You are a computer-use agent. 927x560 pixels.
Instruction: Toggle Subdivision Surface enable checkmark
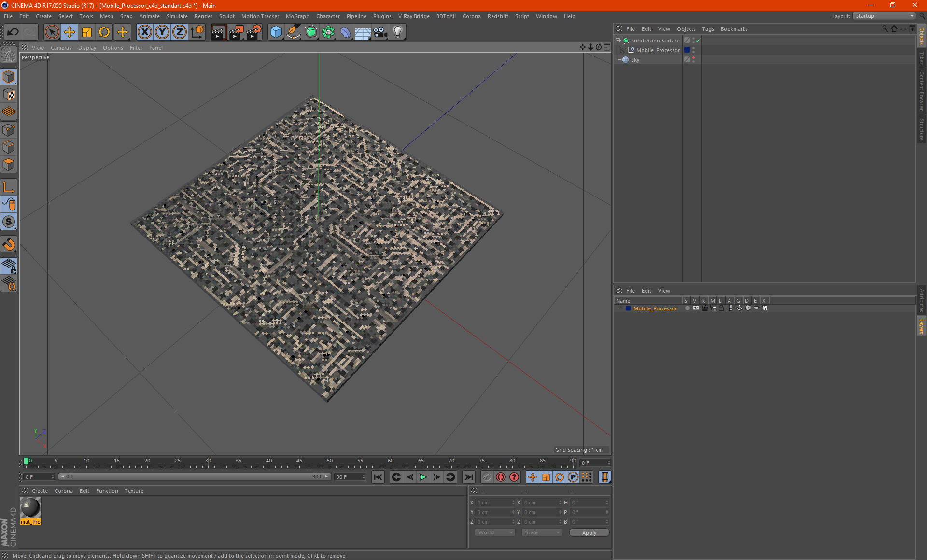[698, 41]
